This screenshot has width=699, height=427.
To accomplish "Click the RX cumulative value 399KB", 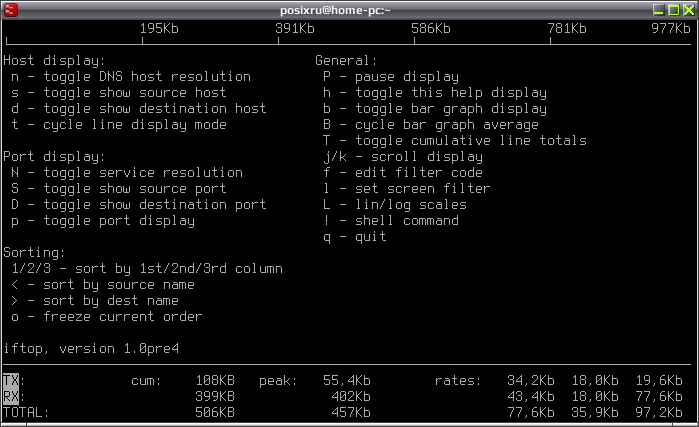I will coord(215,397).
